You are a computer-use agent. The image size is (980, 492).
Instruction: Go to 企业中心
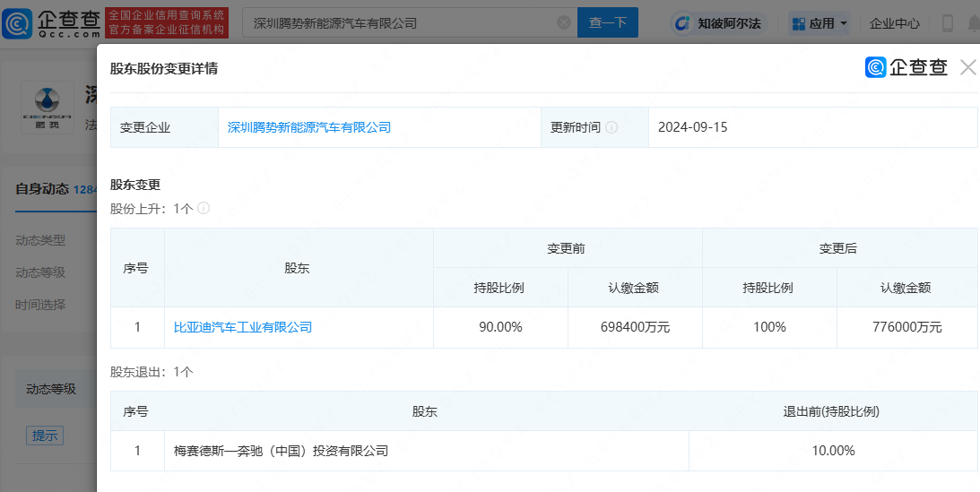point(895,23)
